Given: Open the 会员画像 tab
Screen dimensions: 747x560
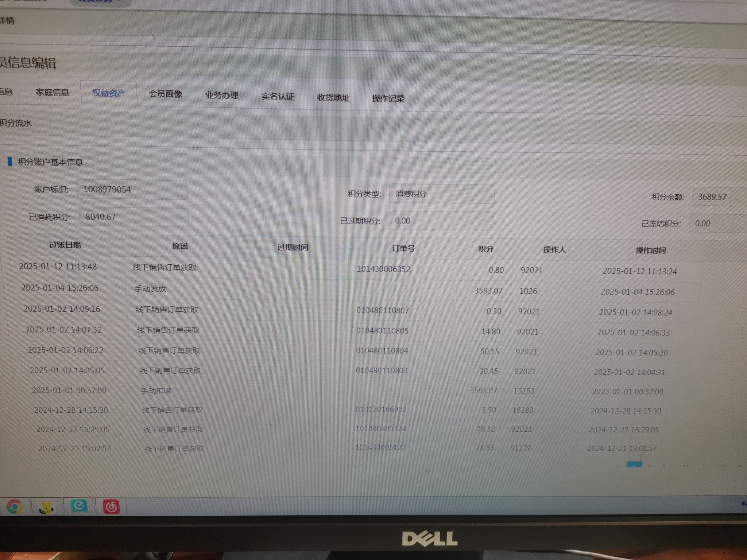Looking at the screenshot, I should (165, 94).
